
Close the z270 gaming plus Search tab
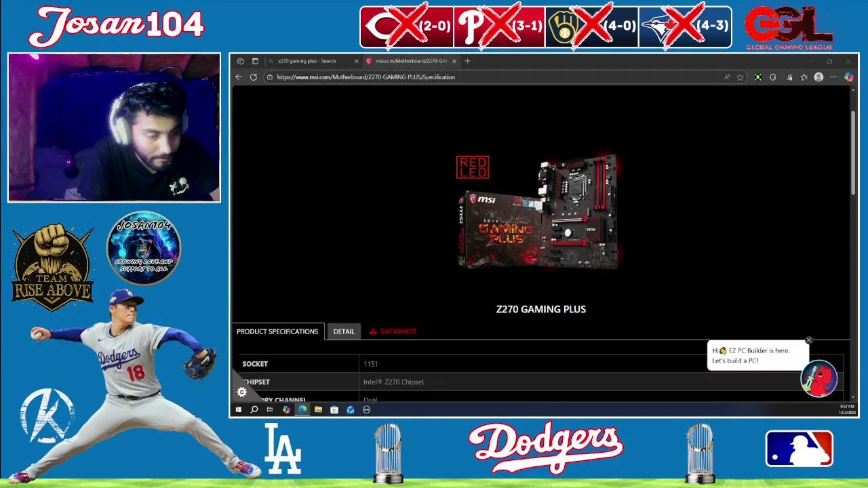pyautogui.click(x=356, y=61)
